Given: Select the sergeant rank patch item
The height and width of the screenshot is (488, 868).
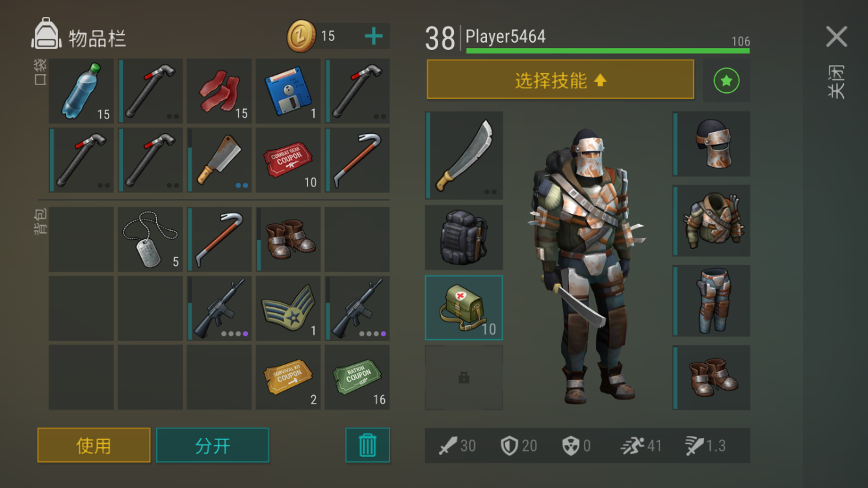Looking at the screenshot, I should click(x=288, y=308).
